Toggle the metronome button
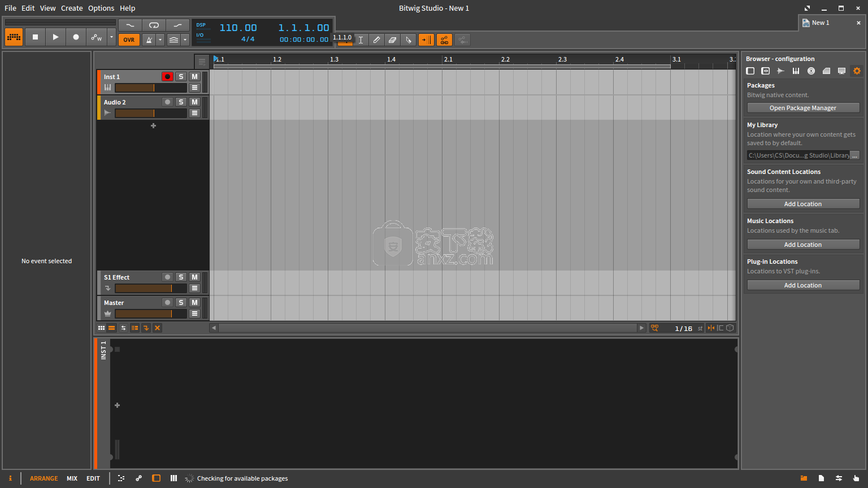 point(149,40)
